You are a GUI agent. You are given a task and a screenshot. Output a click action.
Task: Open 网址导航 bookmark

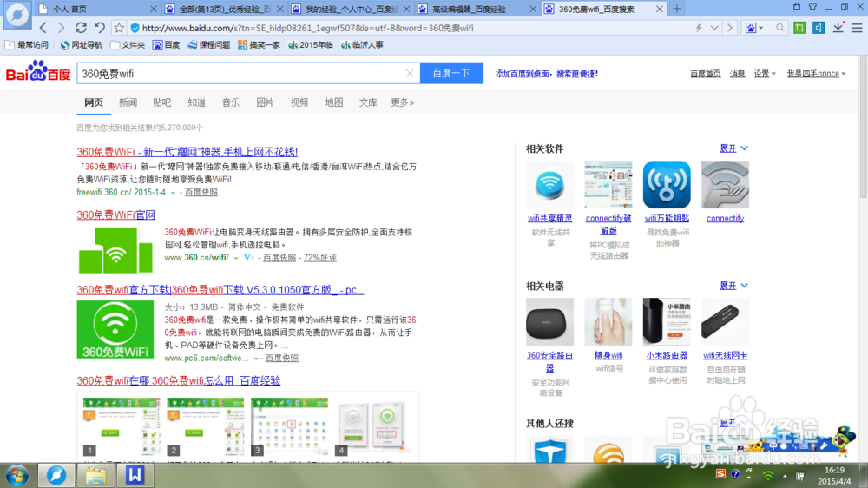82,45
